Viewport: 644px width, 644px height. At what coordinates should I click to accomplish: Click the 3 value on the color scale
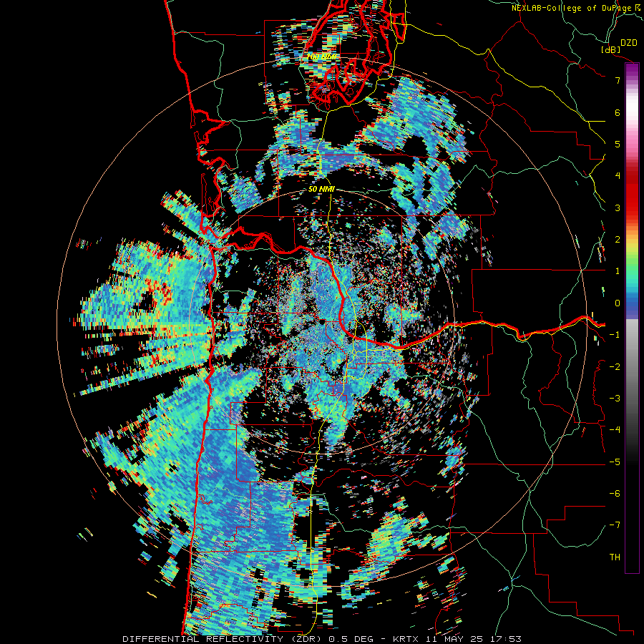[618, 208]
